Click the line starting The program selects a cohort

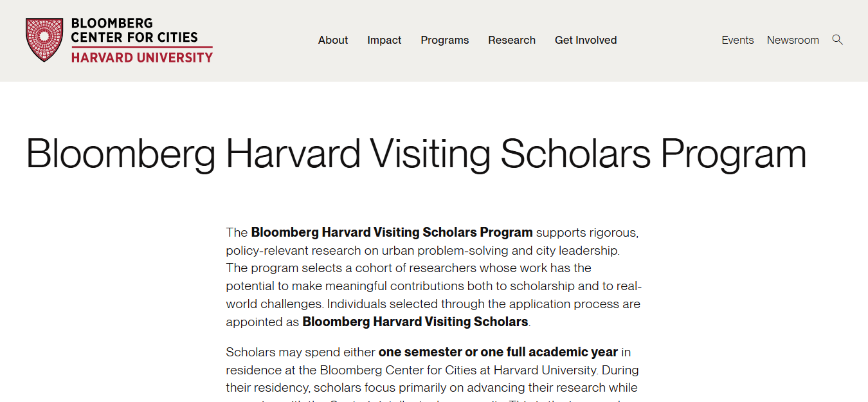pyautogui.click(x=409, y=268)
